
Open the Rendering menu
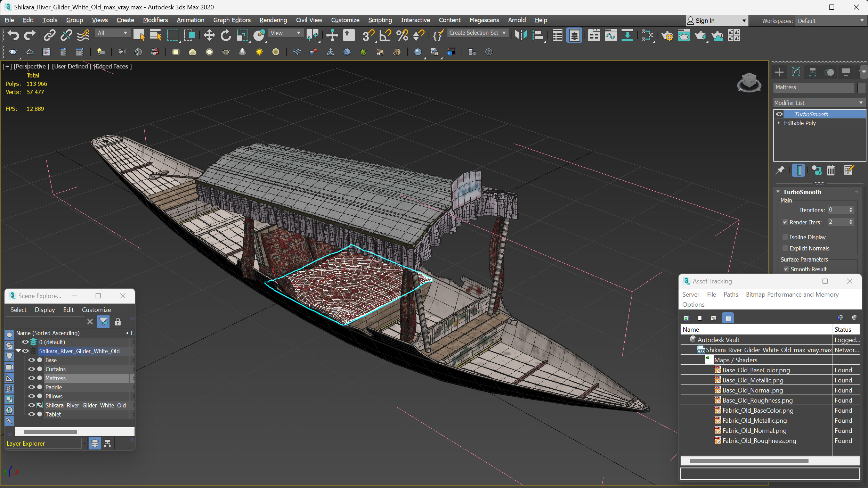(273, 20)
